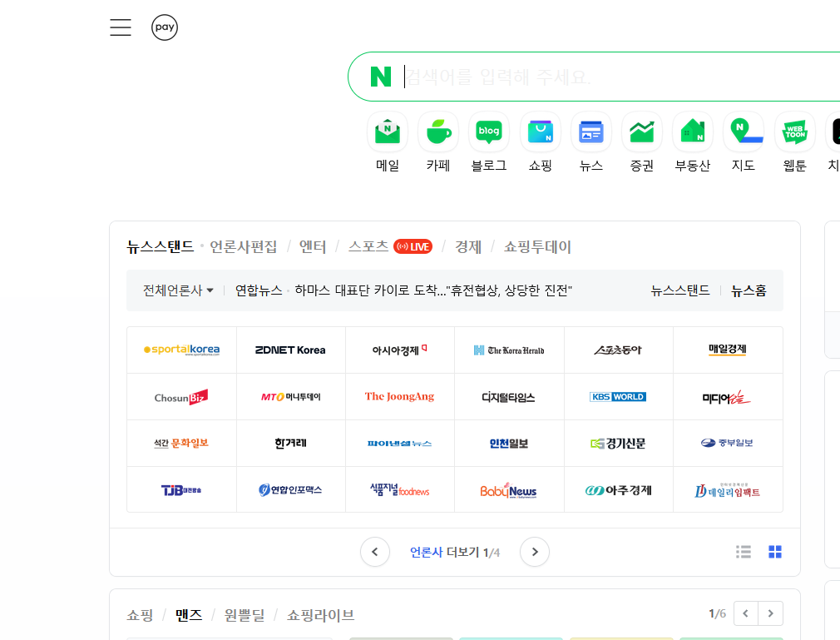The height and width of the screenshot is (640, 840).
Task: Open the 하마스 대표단 카이로 도착 headline
Action: (433, 290)
